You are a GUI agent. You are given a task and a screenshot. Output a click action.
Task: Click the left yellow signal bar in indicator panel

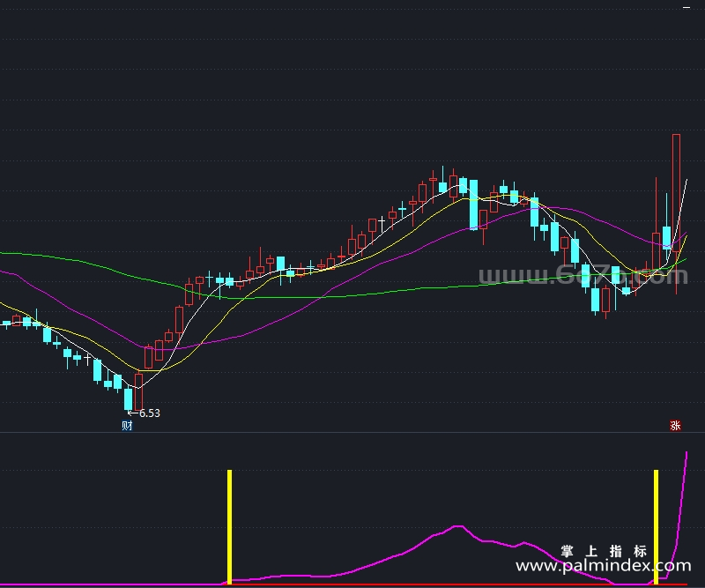click(x=229, y=527)
